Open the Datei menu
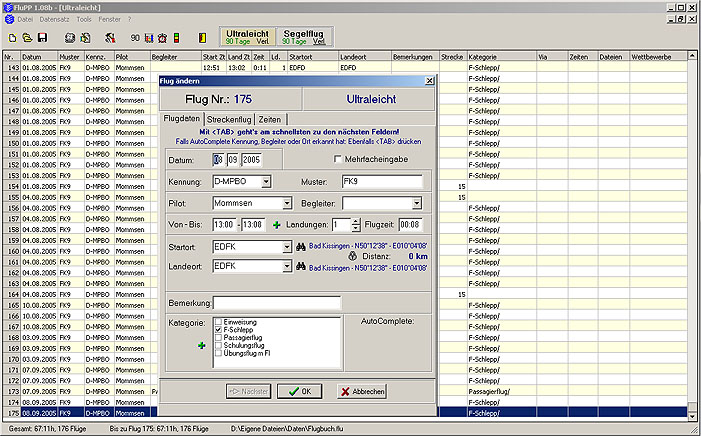 (25, 19)
